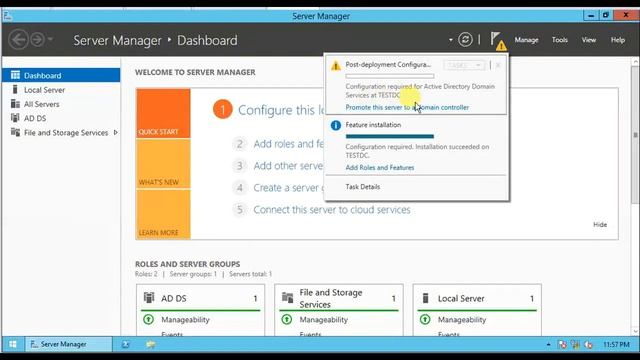Screen dimensions: 640x360
Task: Click AD DS tile green status icon
Action: click(x=149, y=319)
